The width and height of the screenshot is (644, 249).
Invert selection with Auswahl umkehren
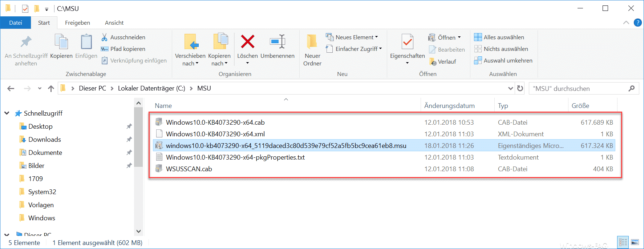tap(503, 60)
